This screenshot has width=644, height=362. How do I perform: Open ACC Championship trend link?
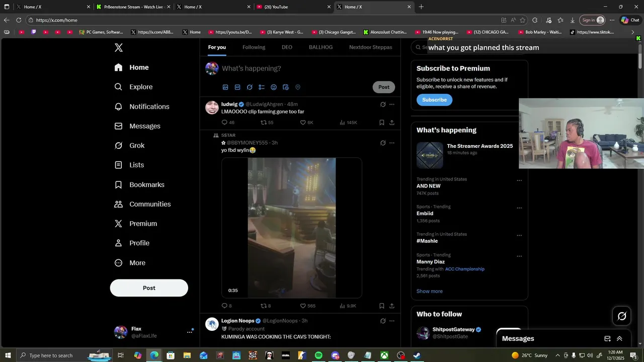tap(464, 269)
